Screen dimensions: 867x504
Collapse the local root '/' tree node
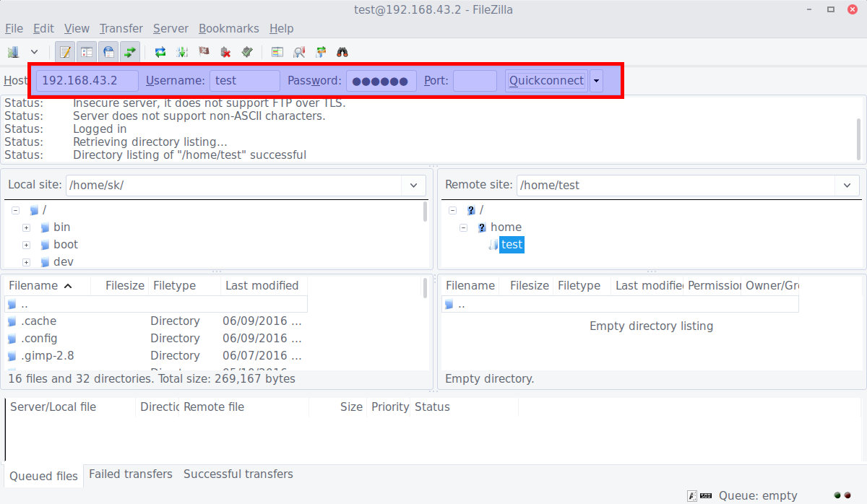pos(15,210)
